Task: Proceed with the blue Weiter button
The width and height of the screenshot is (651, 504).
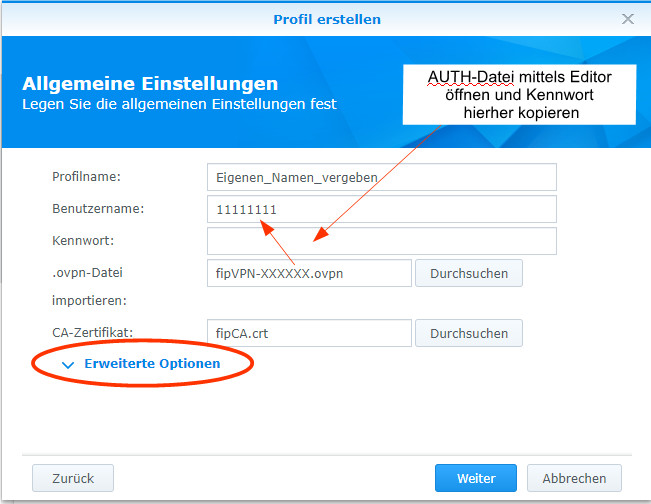Action: (476, 478)
